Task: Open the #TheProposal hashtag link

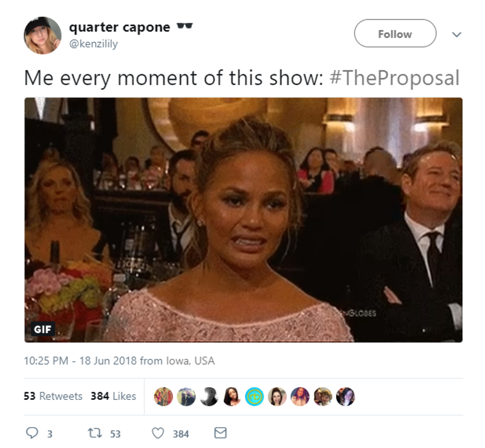Action: pyautogui.click(x=394, y=78)
